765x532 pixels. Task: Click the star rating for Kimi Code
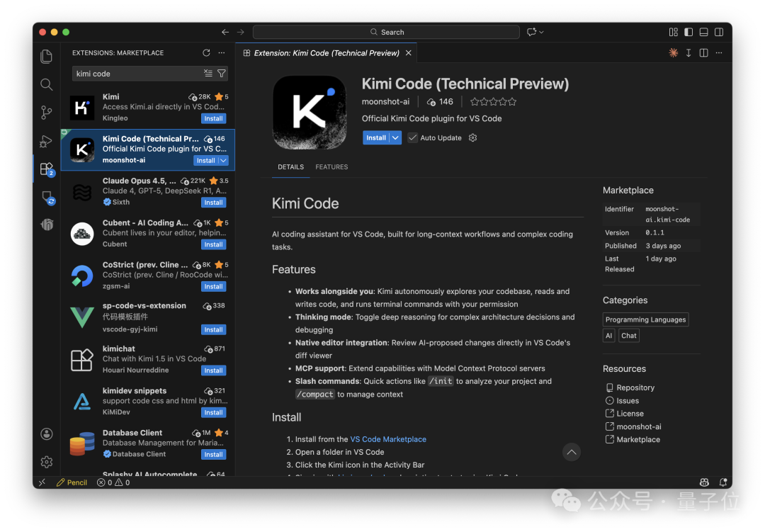pyautogui.click(x=493, y=101)
